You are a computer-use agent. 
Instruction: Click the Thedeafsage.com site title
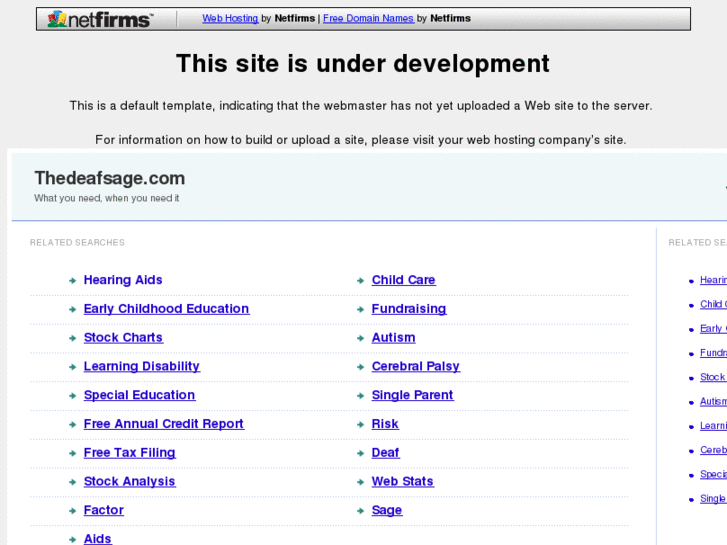click(109, 178)
